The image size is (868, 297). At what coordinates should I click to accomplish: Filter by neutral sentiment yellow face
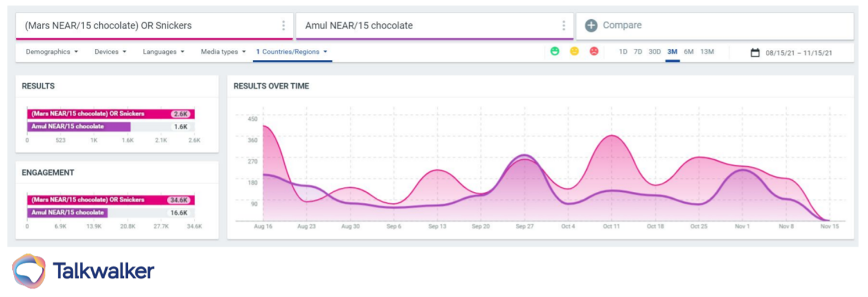coord(575,51)
